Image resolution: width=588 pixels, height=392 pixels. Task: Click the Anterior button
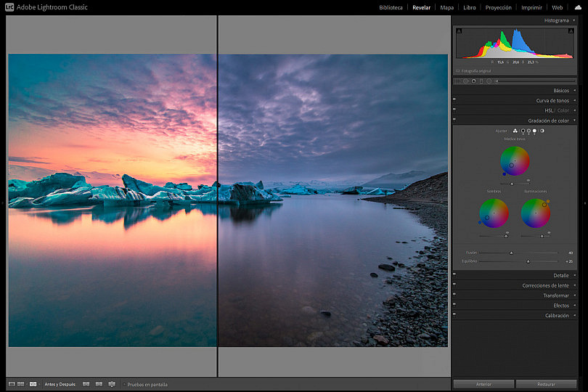(x=483, y=384)
